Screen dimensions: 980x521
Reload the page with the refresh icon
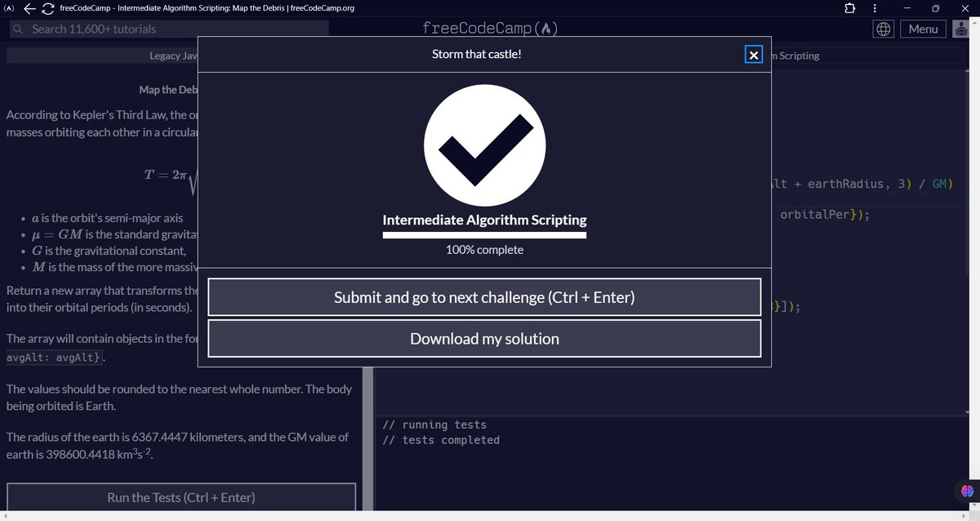click(47, 8)
